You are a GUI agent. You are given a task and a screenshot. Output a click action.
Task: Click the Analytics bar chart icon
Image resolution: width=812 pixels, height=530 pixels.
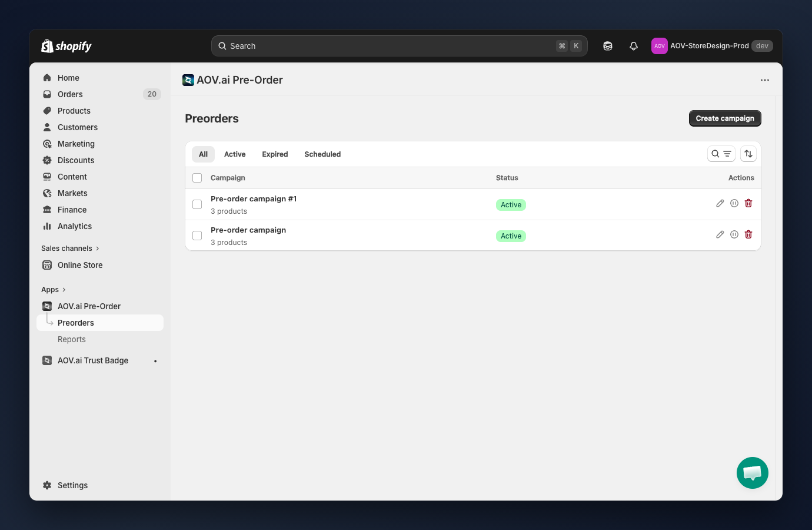click(x=47, y=226)
